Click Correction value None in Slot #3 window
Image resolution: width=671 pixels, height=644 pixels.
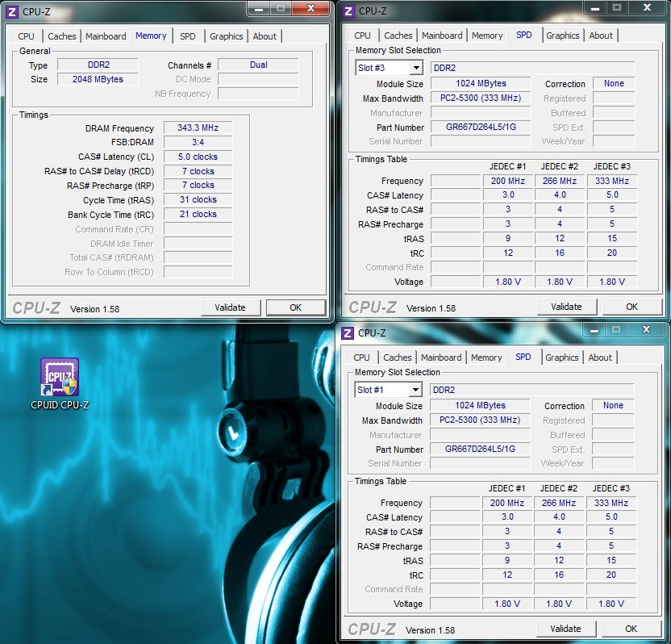tap(614, 83)
